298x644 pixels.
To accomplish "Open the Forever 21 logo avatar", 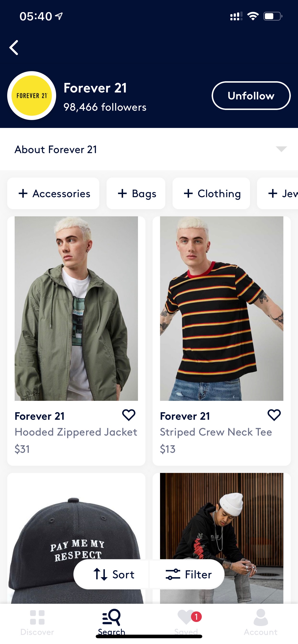I will pyautogui.click(x=32, y=96).
